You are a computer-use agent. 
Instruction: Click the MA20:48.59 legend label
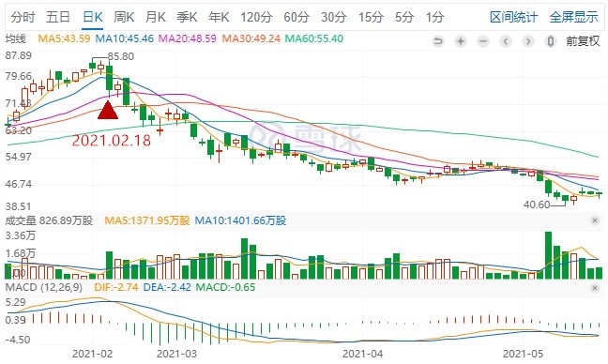click(188, 38)
